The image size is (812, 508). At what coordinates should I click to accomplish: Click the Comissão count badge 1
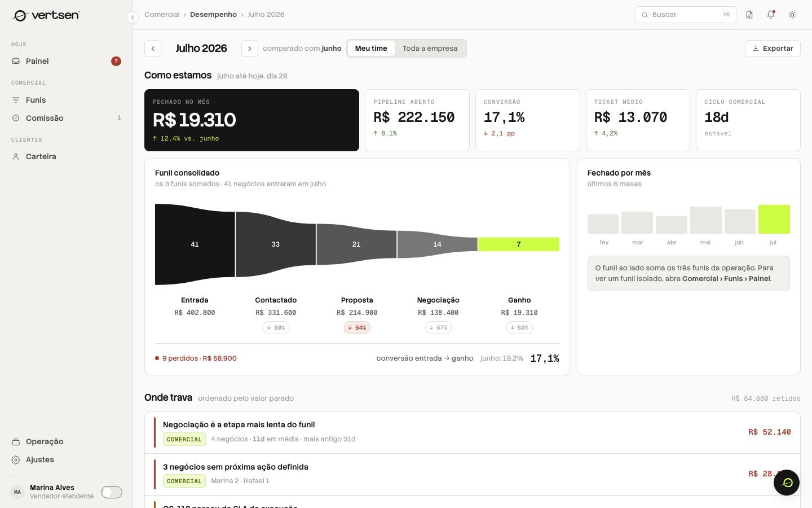tap(119, 118)
